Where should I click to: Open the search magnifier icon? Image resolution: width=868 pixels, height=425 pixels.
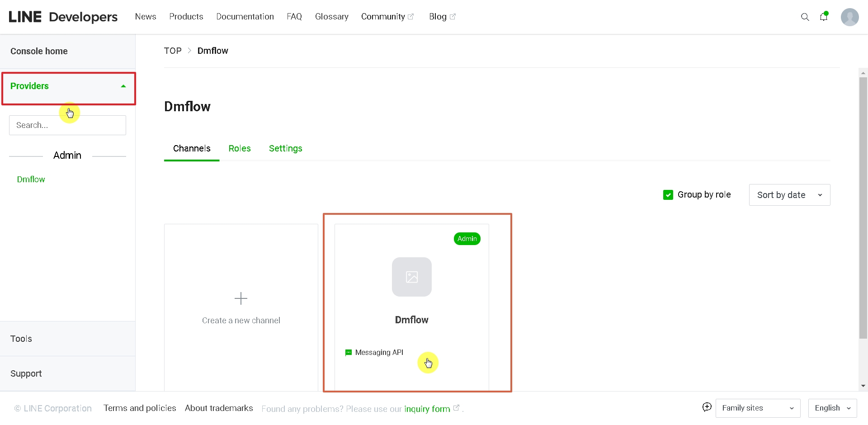click(805, 17)
